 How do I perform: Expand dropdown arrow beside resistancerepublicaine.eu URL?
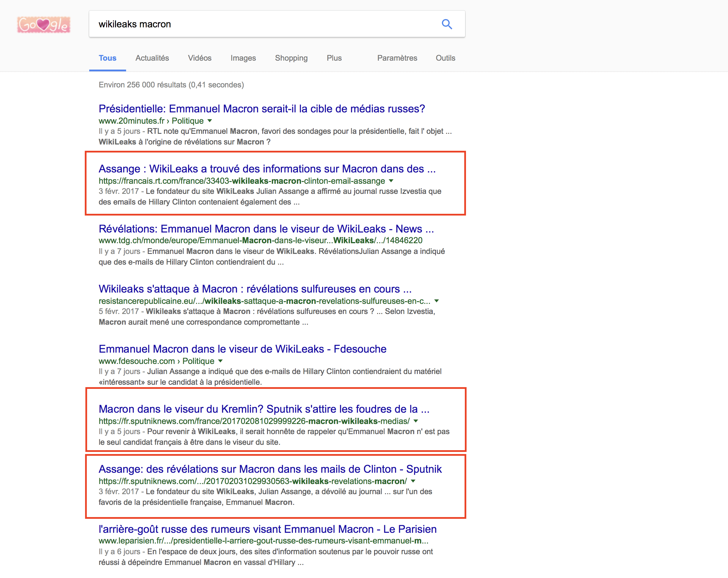click(437, 301)
